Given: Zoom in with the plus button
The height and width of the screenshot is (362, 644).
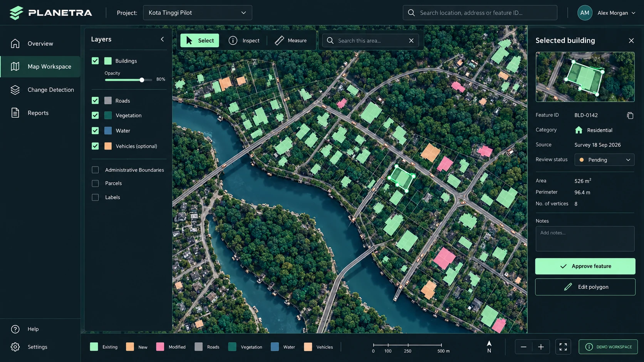Looking at the screenshot, I should (541, 347).
